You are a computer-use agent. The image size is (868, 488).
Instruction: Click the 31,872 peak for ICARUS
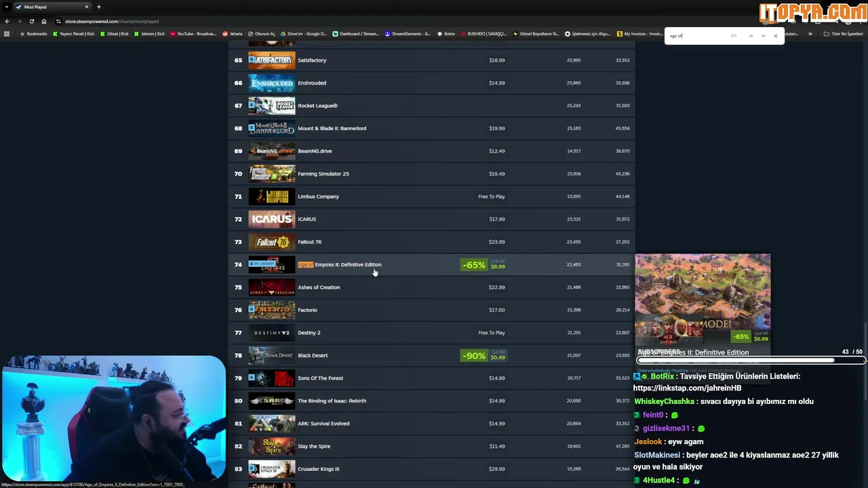(623, 219)
